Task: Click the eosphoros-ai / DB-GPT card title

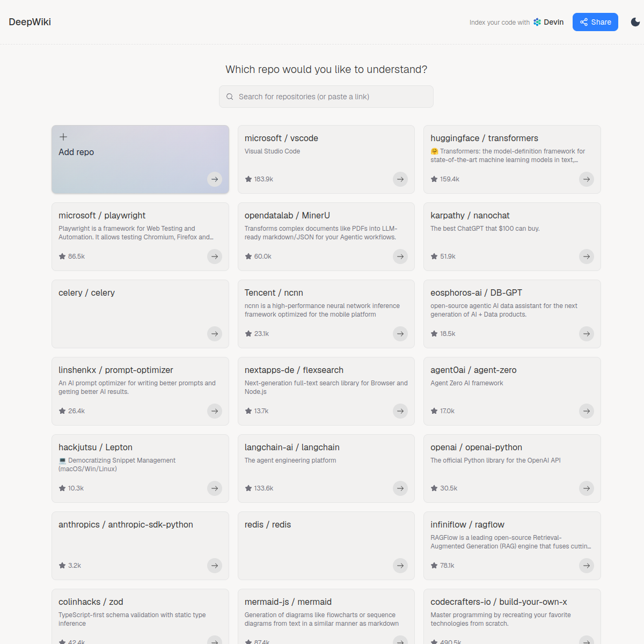Action: (x=476, y=293)
